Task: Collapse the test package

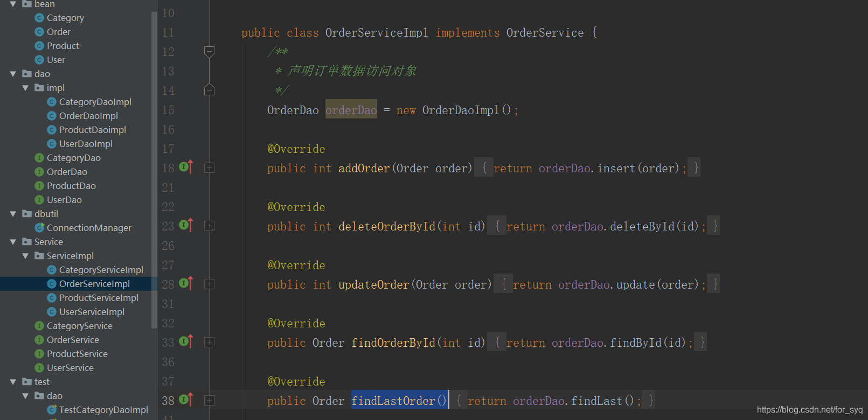Action: [x=13, y=382]
